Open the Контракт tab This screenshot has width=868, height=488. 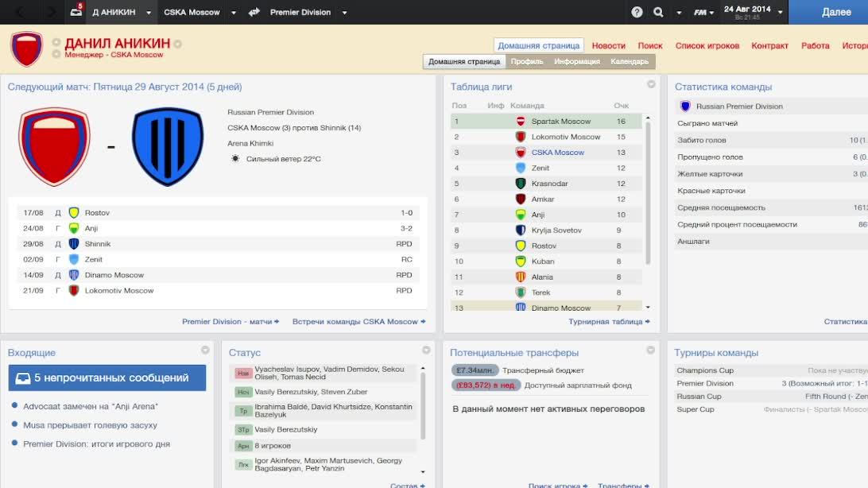(769, 45)
